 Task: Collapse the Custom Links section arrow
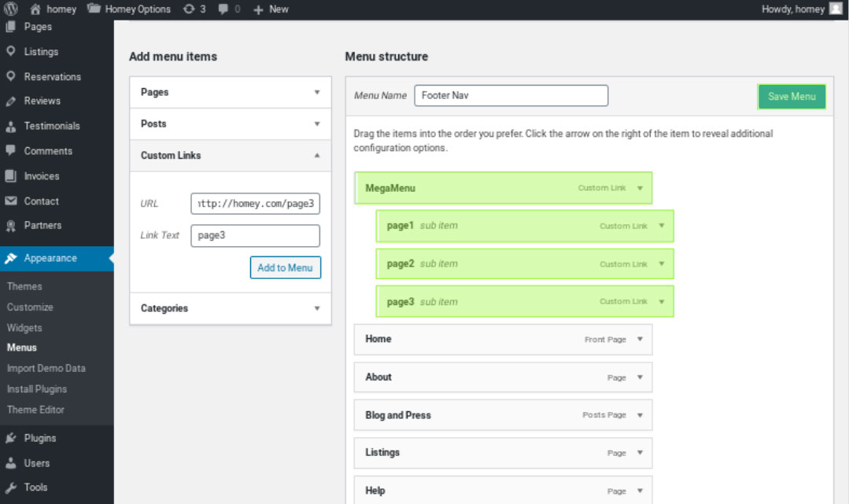[317, 156]
